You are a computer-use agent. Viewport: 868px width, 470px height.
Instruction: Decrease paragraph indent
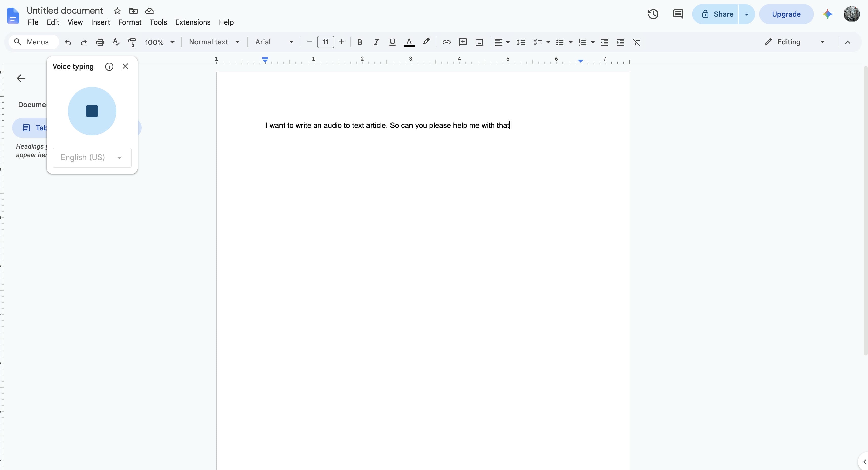(x=604, y=42)
